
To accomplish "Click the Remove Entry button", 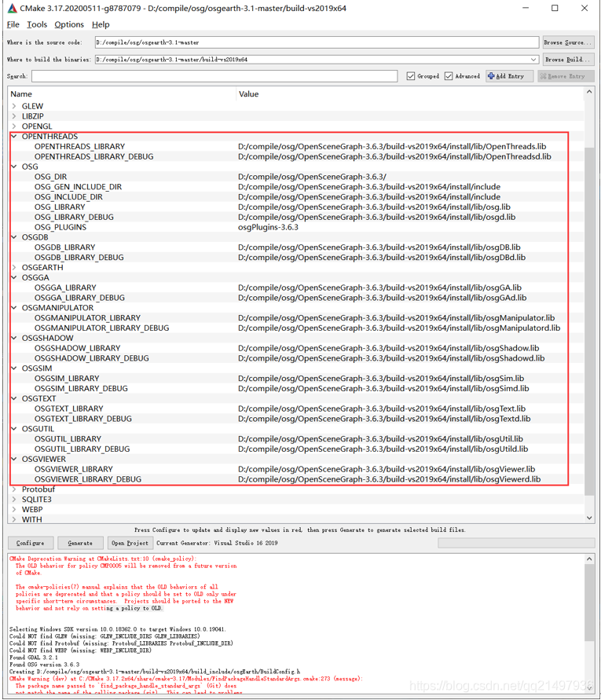I will (x=566, y=76).
